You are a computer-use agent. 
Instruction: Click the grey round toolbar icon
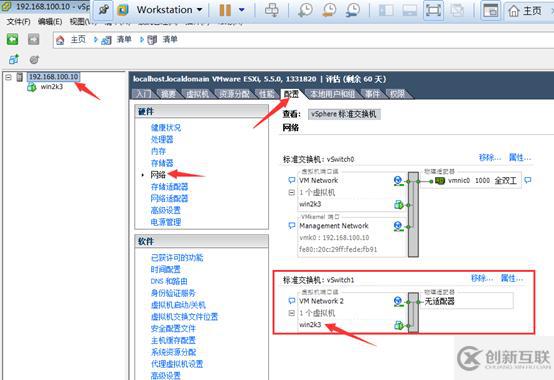tap(34, 59)
